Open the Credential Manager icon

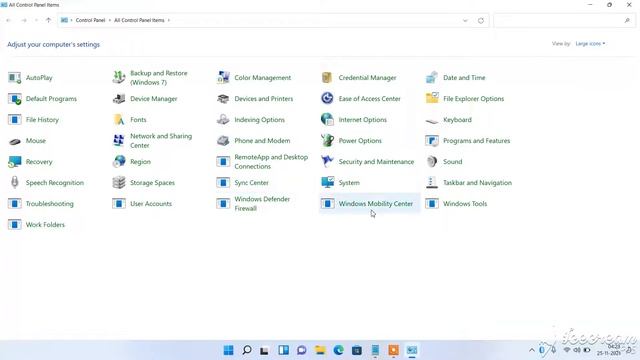[x=327, y=78]
